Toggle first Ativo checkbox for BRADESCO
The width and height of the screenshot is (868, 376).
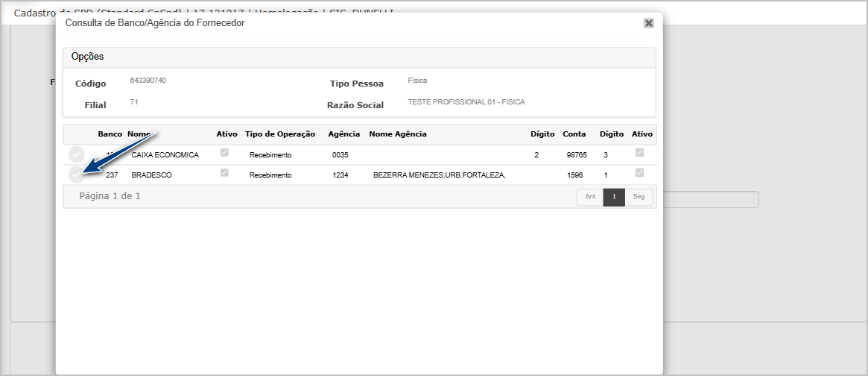[x=224, y=173]
